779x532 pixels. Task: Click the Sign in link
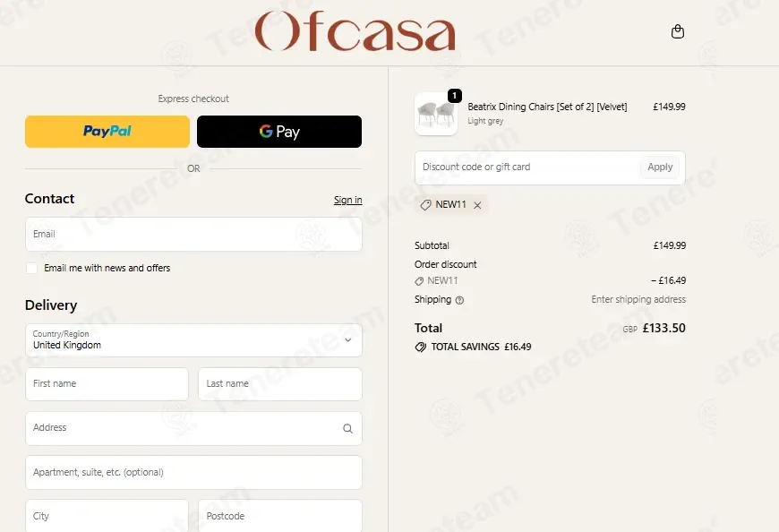[x=347, y=200]
